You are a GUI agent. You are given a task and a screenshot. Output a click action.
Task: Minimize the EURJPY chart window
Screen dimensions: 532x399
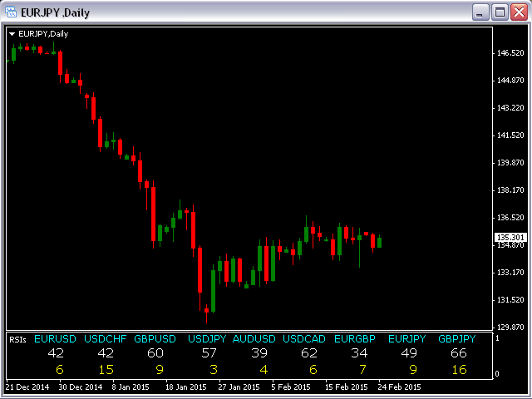[480, 12]
